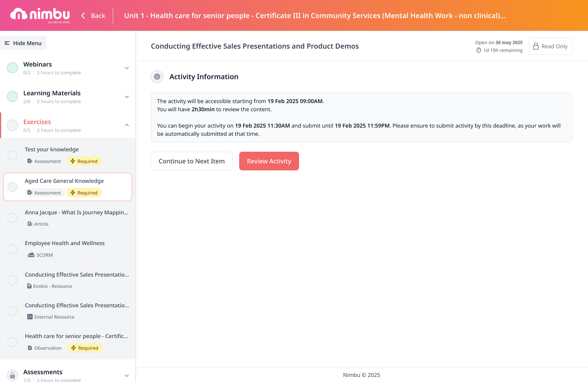This screenshot has width=588, height=382.
Task: Click the External Resource code icon
Action: tap(30, 317)
